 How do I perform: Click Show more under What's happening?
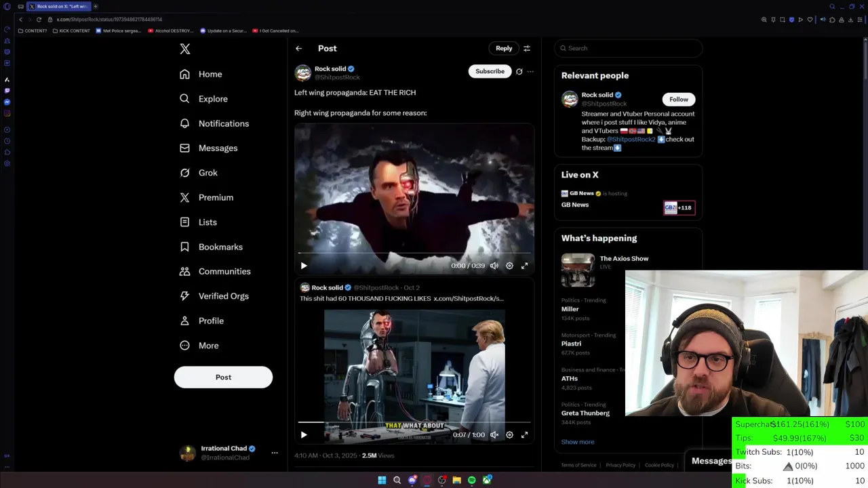[578, 442]
